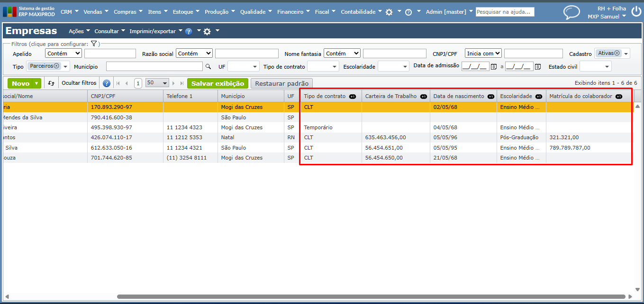The height and width of the screenshot is (304, 644).
Task: Remove the Parceiros tag in Tipo
Action: click(x=56, y=66)
